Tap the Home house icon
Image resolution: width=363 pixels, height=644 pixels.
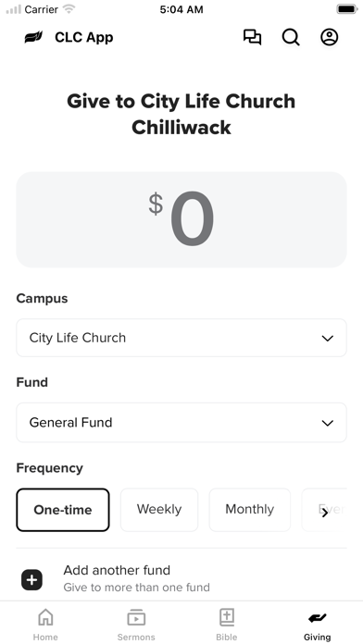tap(45, 617)
